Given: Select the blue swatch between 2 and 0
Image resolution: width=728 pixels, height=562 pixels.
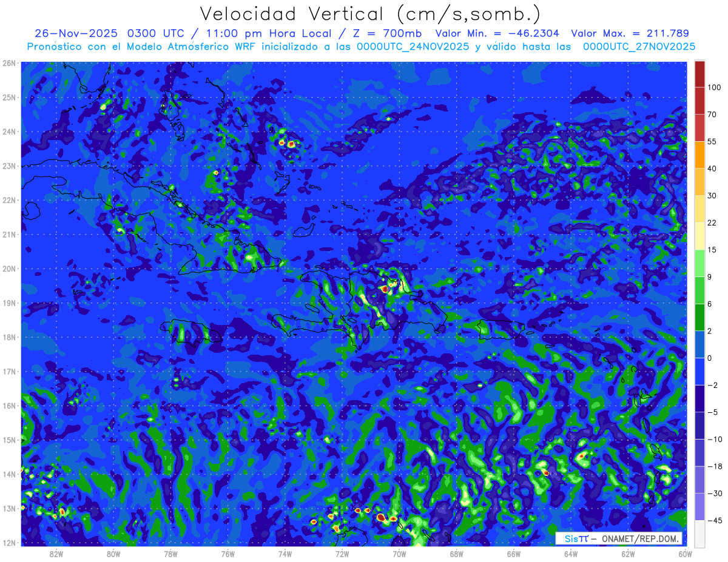Looking at the screenshot, I should tap(699, 344).
